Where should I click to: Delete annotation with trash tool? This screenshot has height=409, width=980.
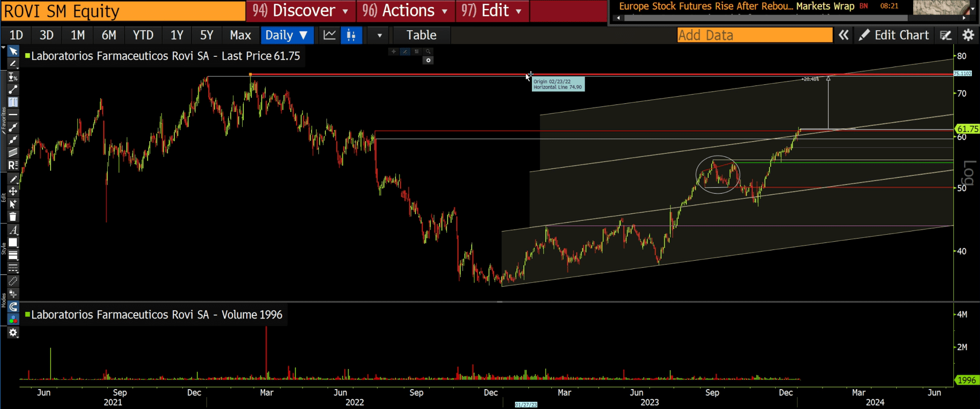point(13,217)
